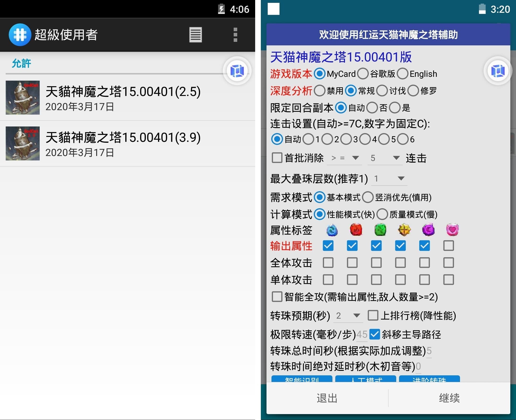The height and width of the screenshot is (420, 516).
Task: Open 最大叠珠层数 dropdown showing 1
Action: point(389,178)
